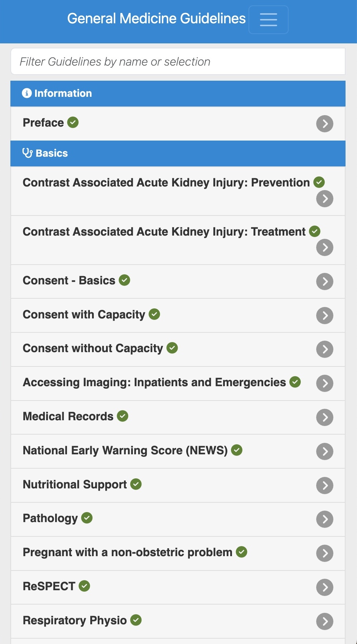Select the Information section header
Screen dimensions: 357x644
(178, 94)
